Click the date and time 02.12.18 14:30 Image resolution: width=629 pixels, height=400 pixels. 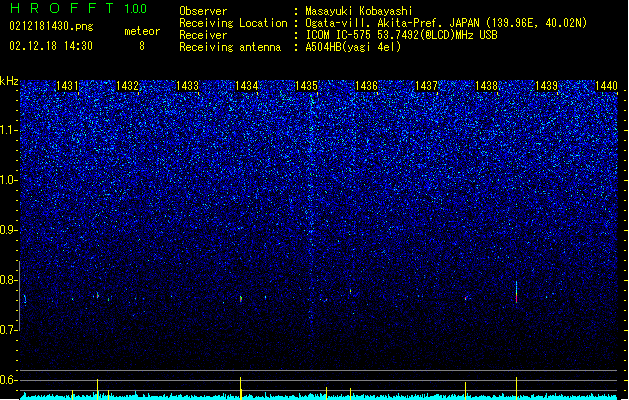click(51, 46)
